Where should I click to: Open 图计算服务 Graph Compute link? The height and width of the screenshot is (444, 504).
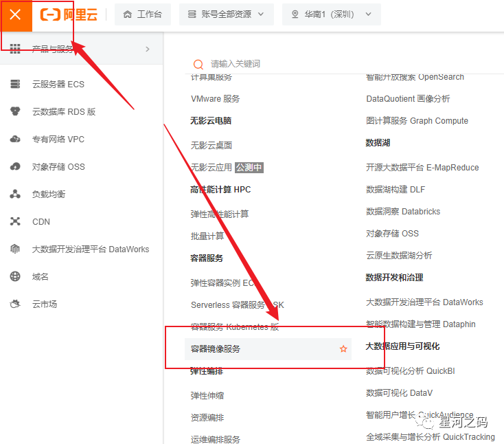pos(417,121)
